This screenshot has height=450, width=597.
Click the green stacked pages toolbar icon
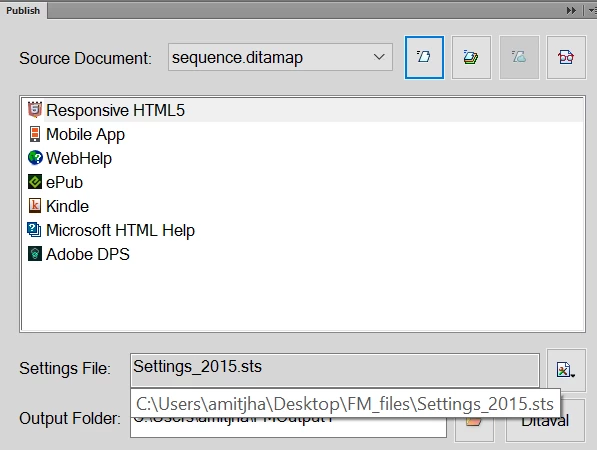471,57
